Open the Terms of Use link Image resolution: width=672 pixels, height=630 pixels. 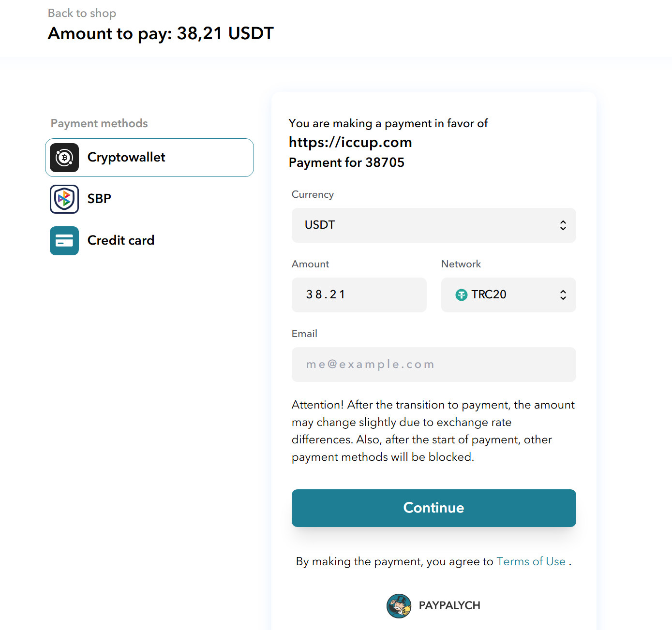tap(531, 561)
